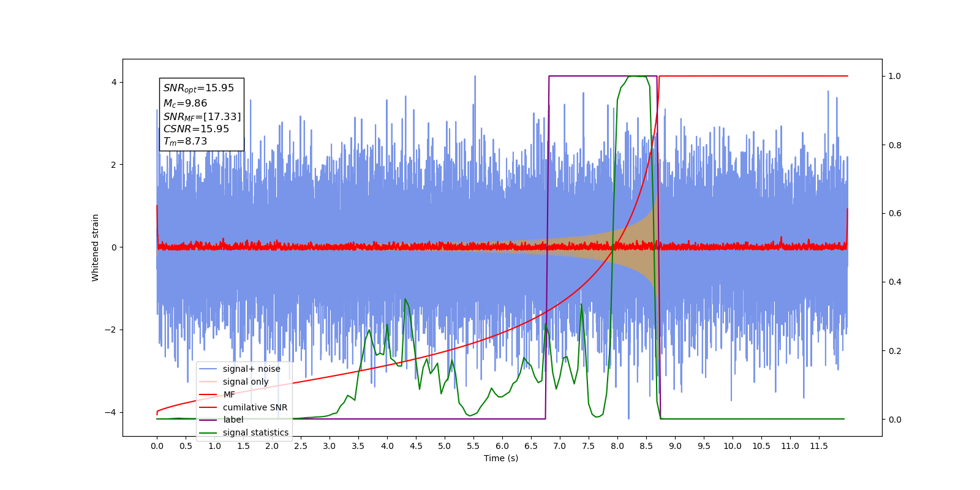Click the SNRopt=15.95 annotation text
The width and height of the screenshot is (980, 490).
(198, 88)
